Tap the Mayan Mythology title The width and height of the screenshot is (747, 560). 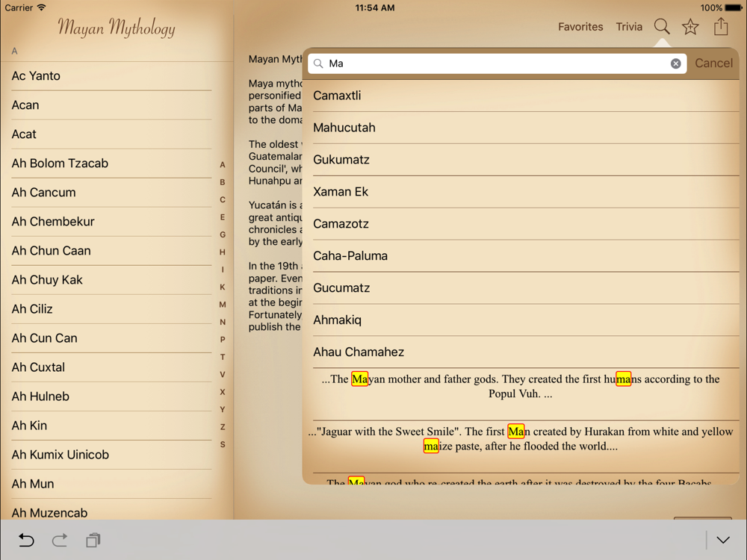pyautogui.click(x=117, y=28)
